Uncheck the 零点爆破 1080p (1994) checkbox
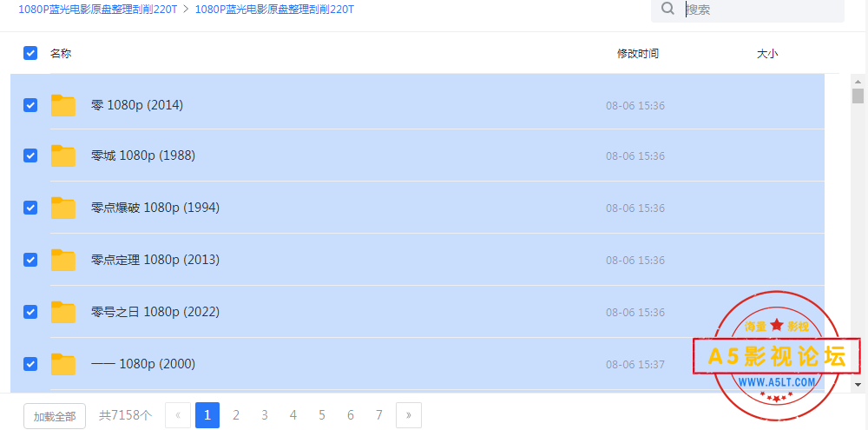This screenshot has height=430, width=868. point(30,208)
